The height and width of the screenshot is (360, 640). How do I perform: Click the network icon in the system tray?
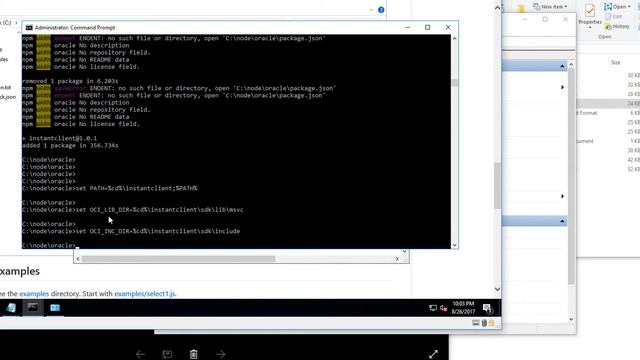pos(433,308)
